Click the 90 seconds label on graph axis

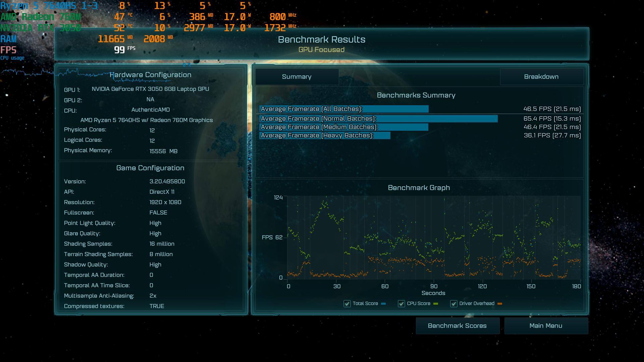(434, 286)
